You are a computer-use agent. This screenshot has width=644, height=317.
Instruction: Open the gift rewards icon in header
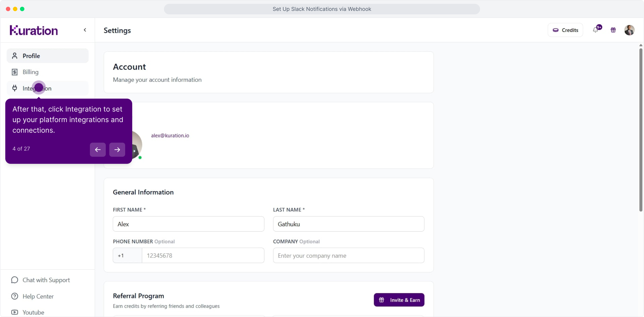pyautogui.click(x=613, y=30)
